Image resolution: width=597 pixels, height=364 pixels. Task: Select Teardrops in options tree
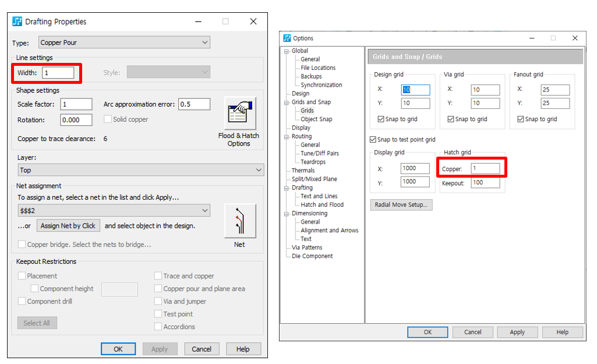[x=313, y=162]
